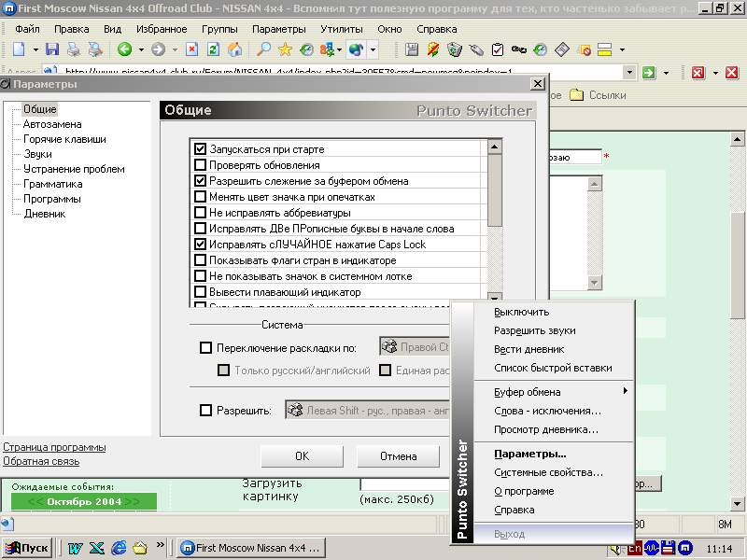
Task: Click scroll-up arrow of options list
Action: point(495,147)
